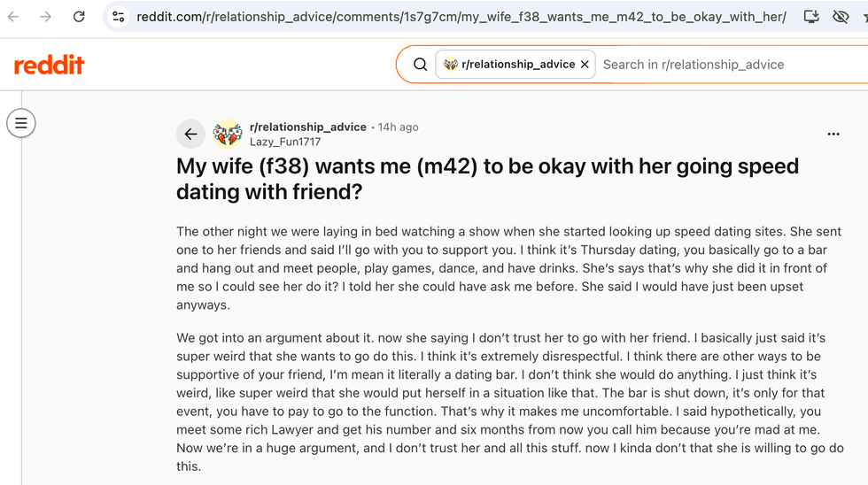Click the magnifying glass search icon
This screenshot has width=868, height=485.
tap(420, 65)
